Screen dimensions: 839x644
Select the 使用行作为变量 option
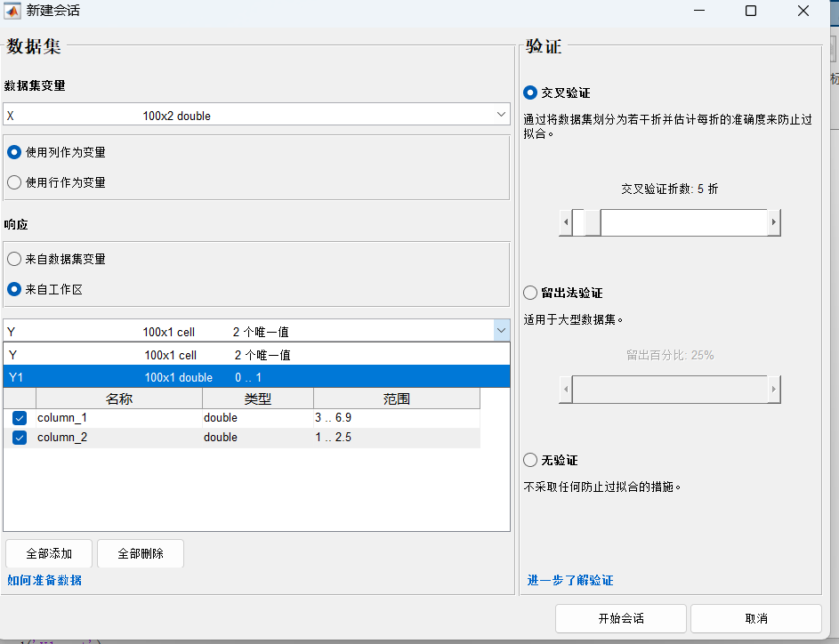coord(14,183)
